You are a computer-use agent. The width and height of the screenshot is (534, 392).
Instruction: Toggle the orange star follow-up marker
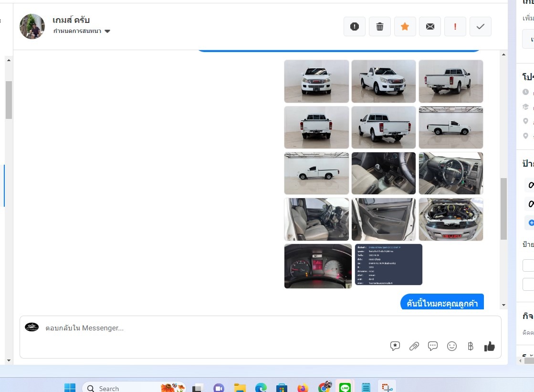pos(405,27)
